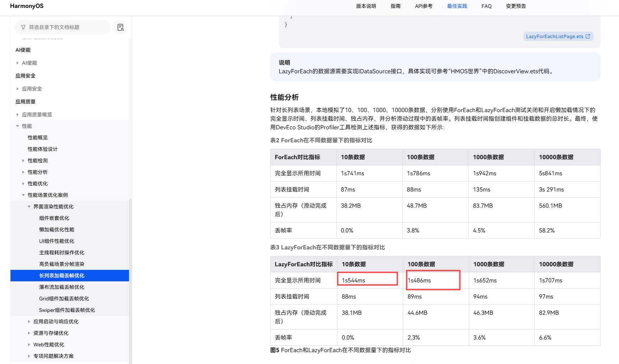This screenshot has height=364, width=619.
Task: Click the document search icon beside filter box
Action: pyautogui.click(x=120, y=27)
